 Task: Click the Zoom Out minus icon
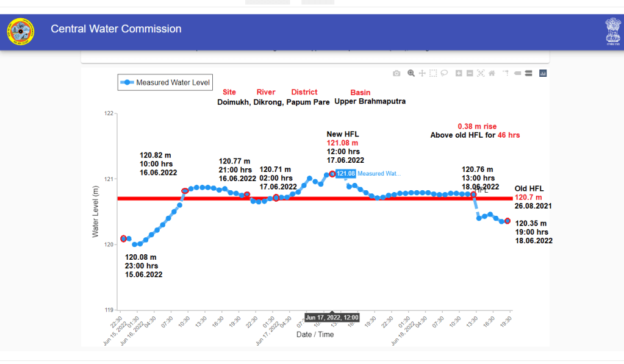coord(470,73)
